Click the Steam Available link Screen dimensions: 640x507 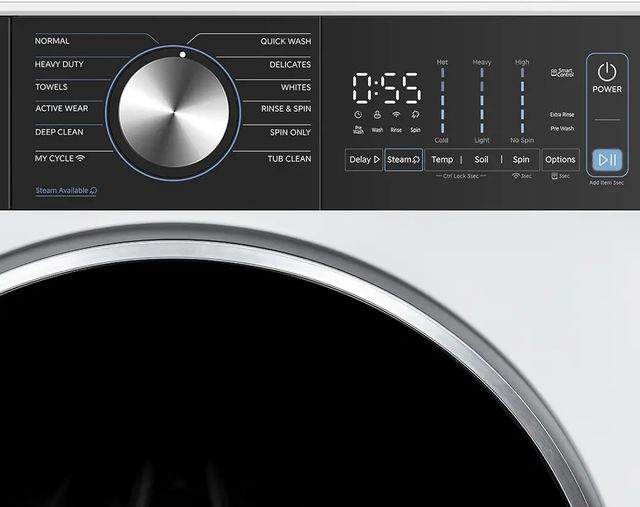[66, 191]
